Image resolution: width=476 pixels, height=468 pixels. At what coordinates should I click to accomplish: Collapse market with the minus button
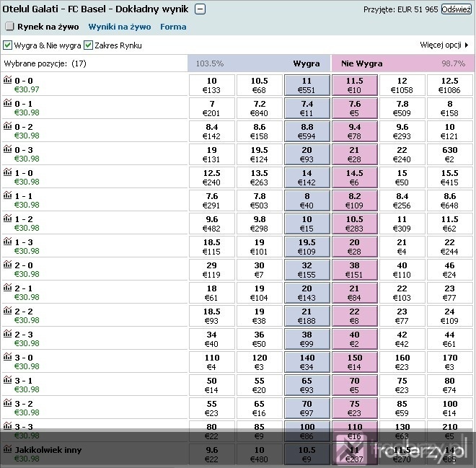tap(200, 9)
